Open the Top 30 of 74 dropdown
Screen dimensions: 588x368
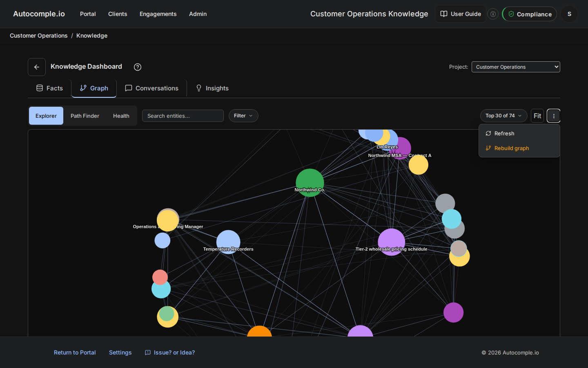point(504,116)
